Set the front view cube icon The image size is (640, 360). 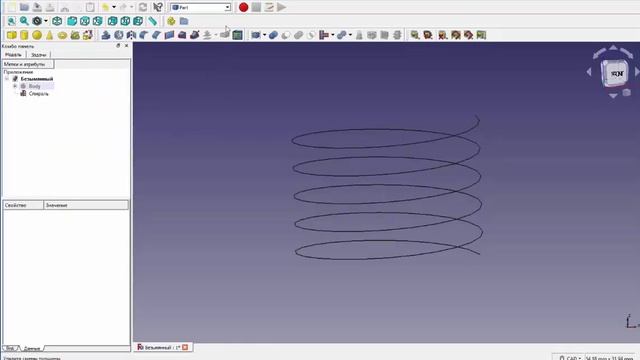pos(72,21)
